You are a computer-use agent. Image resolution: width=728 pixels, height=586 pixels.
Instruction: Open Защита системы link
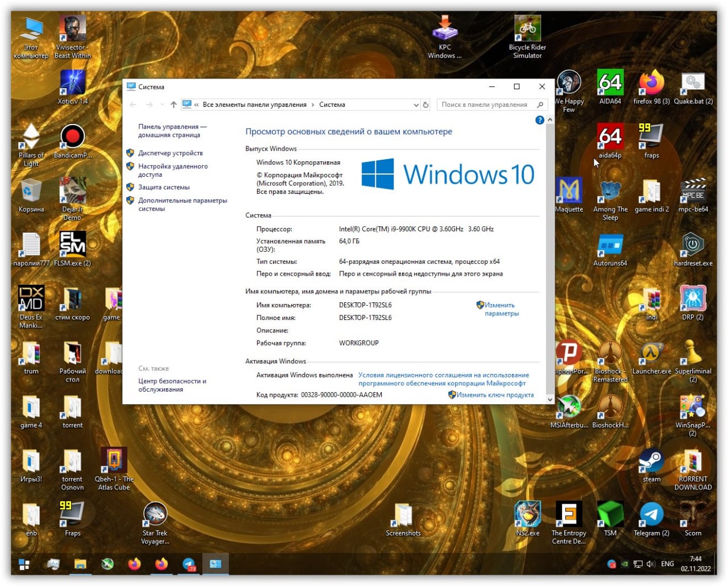click(164, 187)
